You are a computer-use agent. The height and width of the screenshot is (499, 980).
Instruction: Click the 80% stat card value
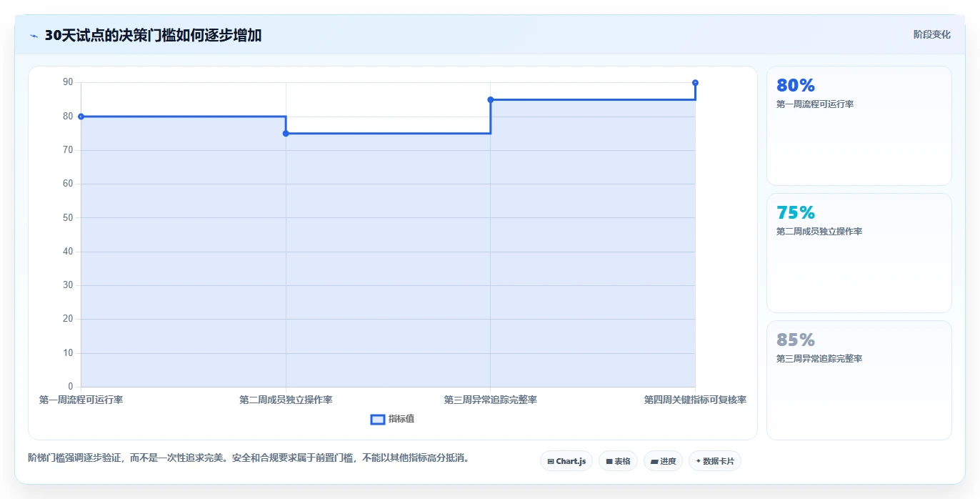click(x=795, y=85)
